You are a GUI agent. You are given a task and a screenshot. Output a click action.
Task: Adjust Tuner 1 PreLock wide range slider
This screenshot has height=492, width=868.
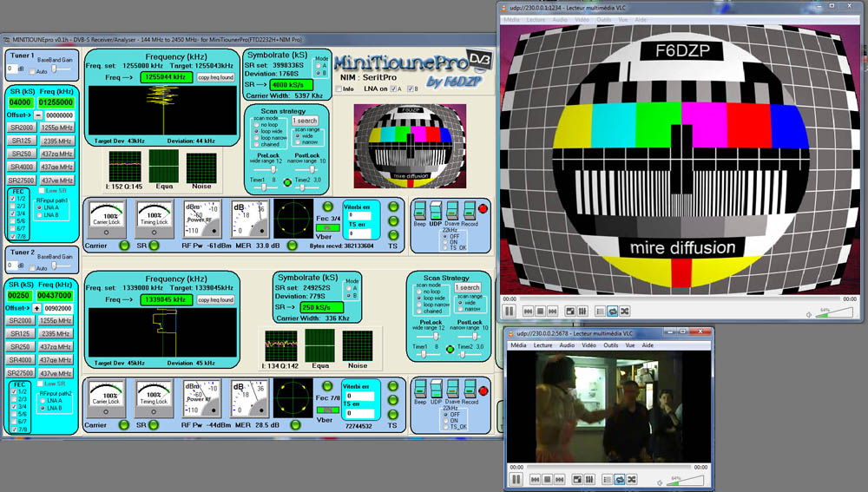click(267, 169)
